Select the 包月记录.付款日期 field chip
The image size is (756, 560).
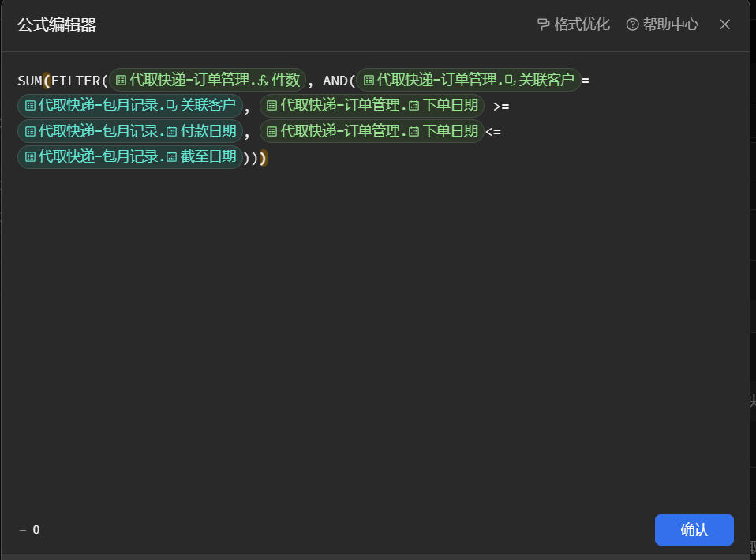129,131
